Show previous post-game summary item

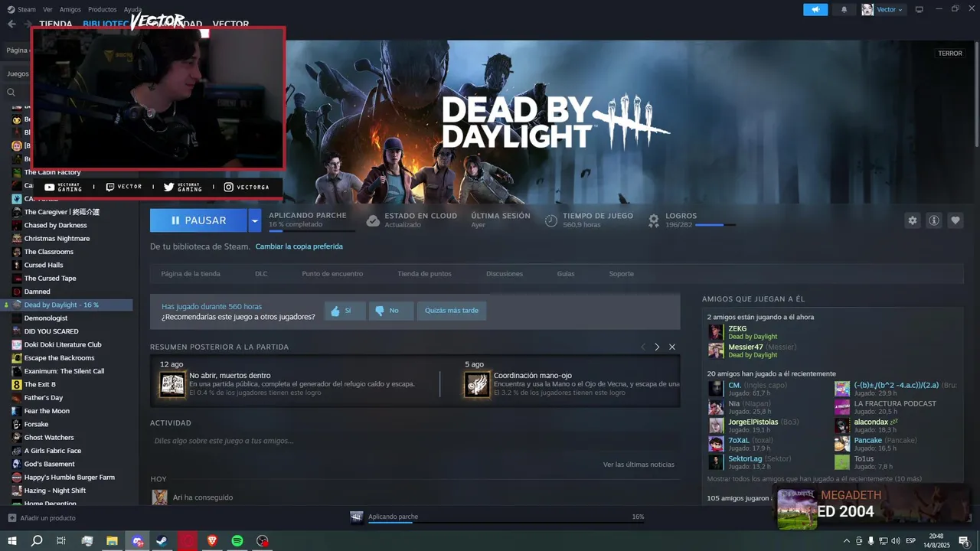pyautogui.click(x=643, y=347)
